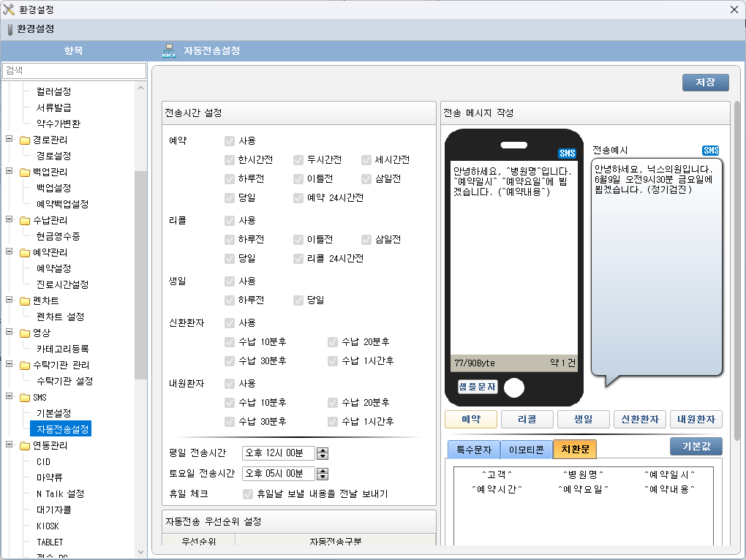746x560 pixels.
Task: Increase 평일 전송시간 with up arrow
Action: pos(323,450)
